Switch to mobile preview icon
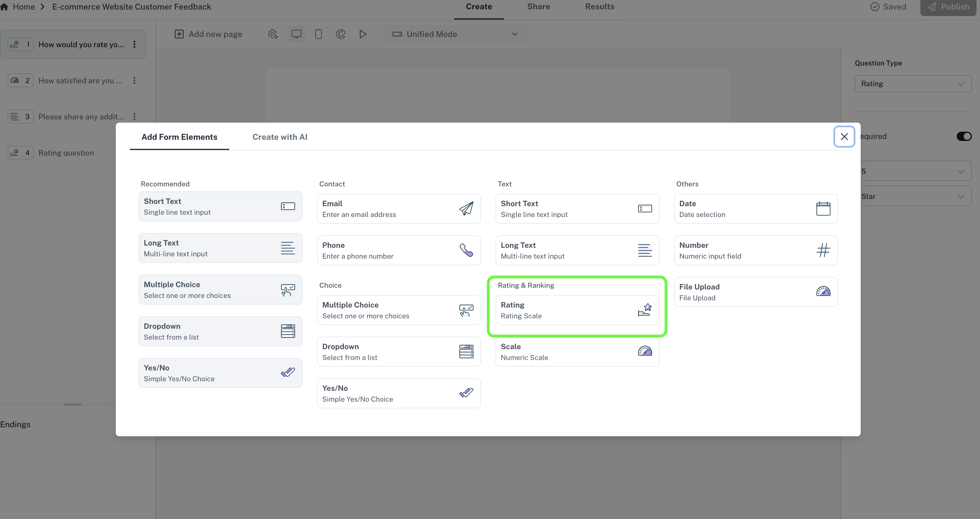 [x=318, y=34]
